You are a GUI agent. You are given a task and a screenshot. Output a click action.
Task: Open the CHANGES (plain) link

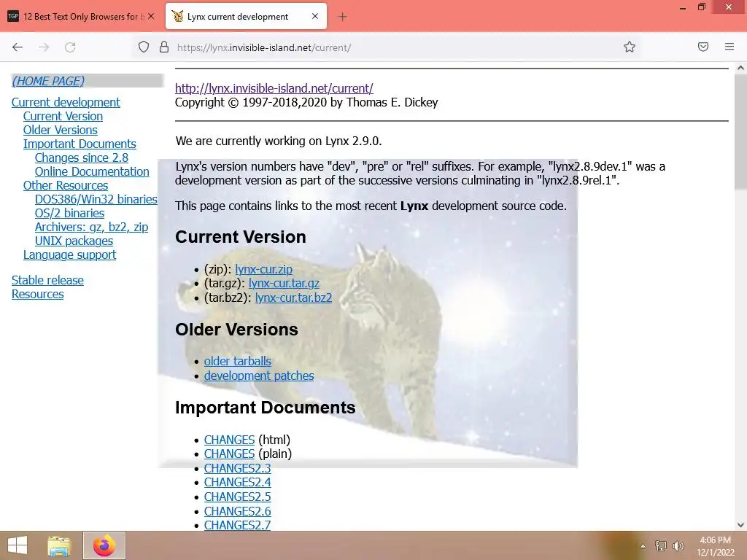[229, 454]
